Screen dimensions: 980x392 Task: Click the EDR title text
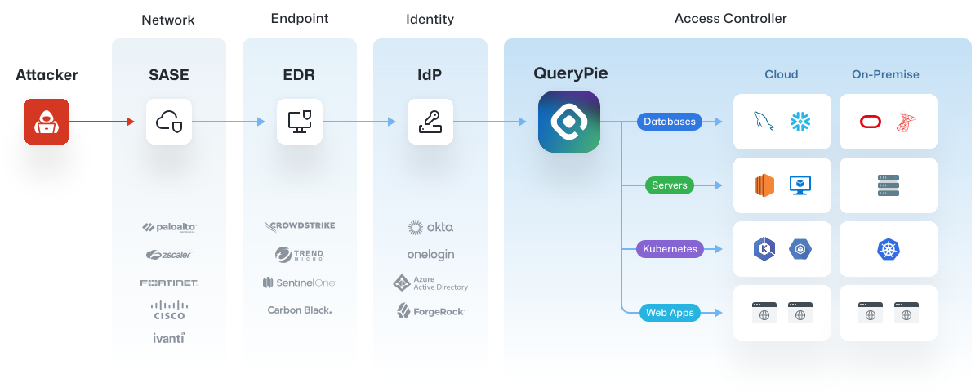click(300, 75)
